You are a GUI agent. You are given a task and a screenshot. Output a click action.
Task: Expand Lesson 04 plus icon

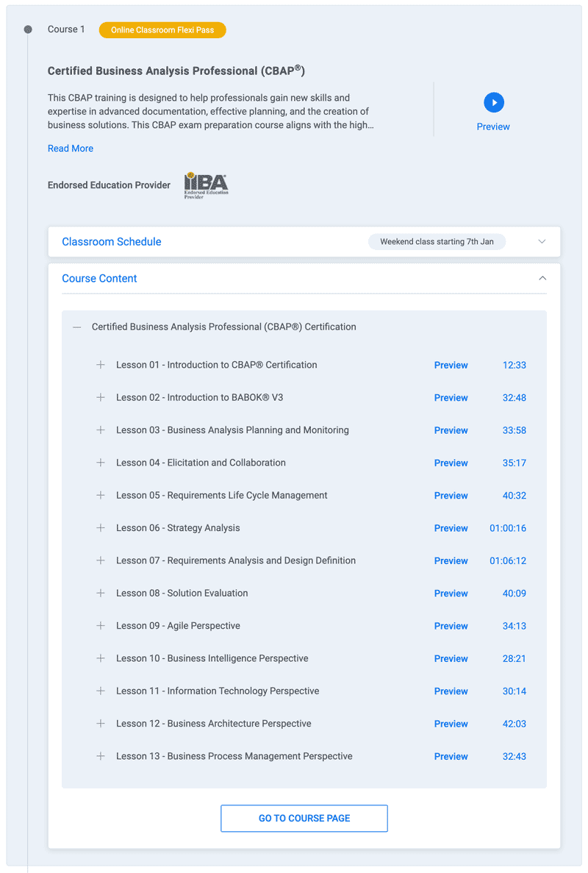click(x=101, y=463)
